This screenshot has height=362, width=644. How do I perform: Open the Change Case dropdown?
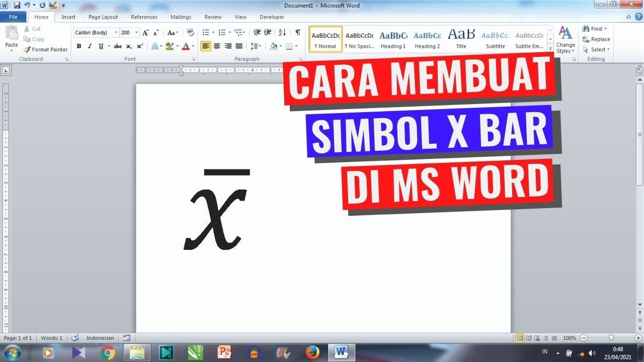(173, 33)
